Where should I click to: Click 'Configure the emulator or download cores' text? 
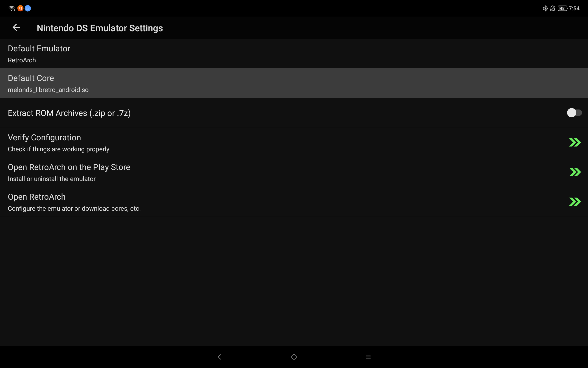(74, 209)
